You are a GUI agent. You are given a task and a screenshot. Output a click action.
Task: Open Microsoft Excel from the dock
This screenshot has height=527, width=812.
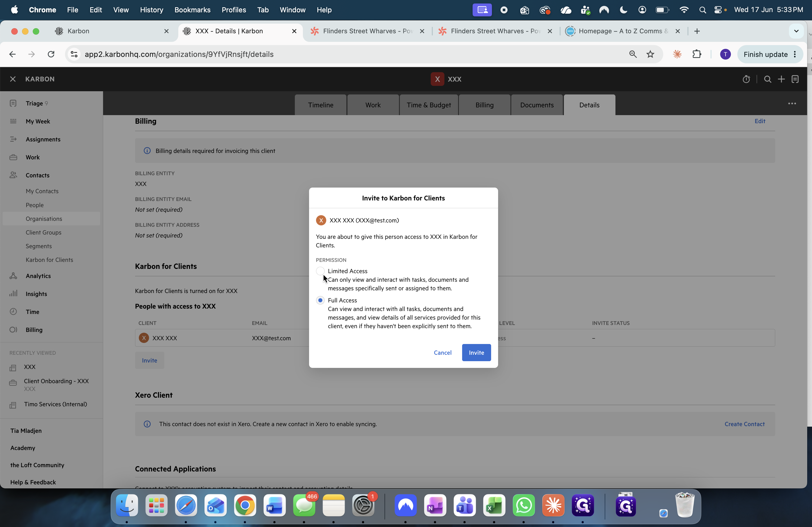pos(494,505)
